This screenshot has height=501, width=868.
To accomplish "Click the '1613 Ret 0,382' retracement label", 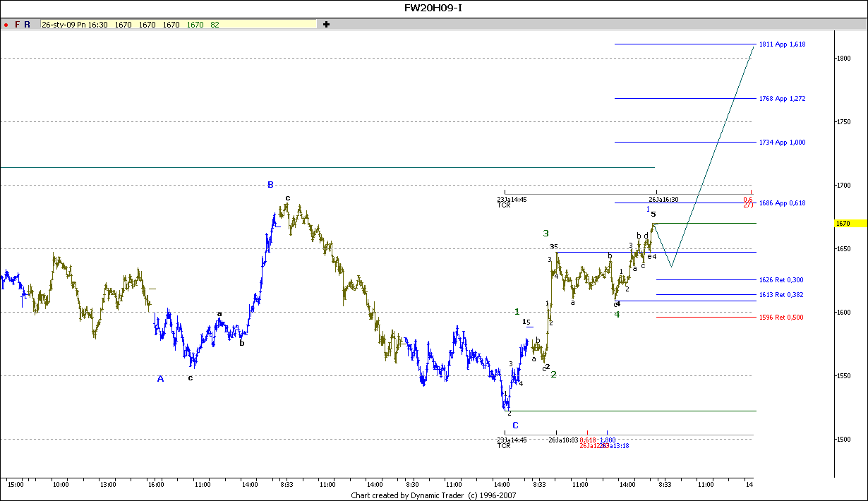I will 781,295.
